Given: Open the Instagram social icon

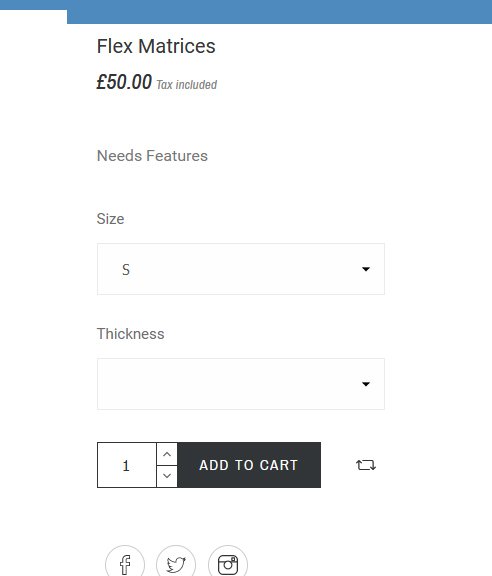Looking at the screenshot, I should click(x=228, y=563).
